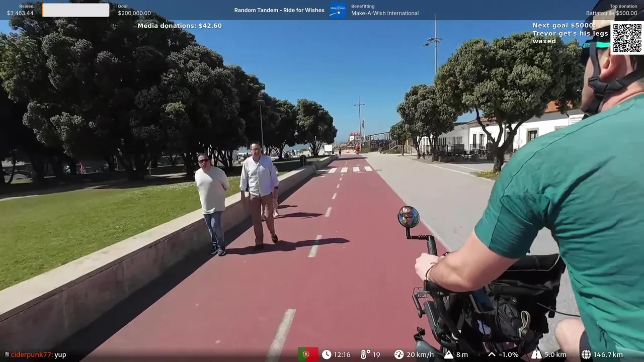644x362 pixels.
Task: Click the 'Next goal $5000' text
Action: (564, 26)
